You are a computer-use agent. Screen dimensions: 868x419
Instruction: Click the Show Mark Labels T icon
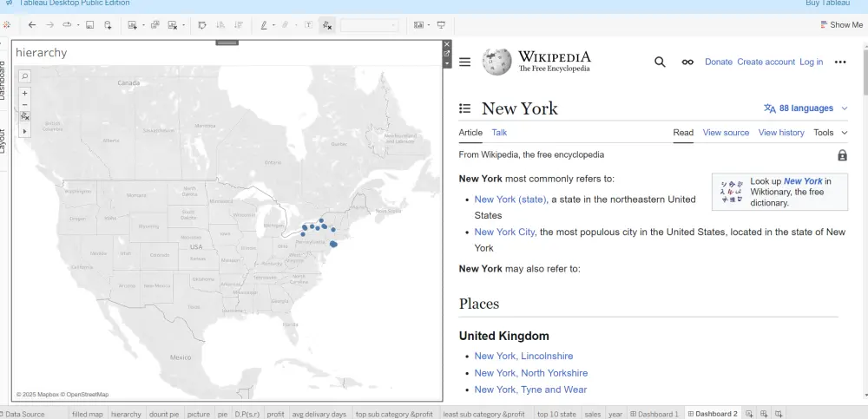[308, 25]
